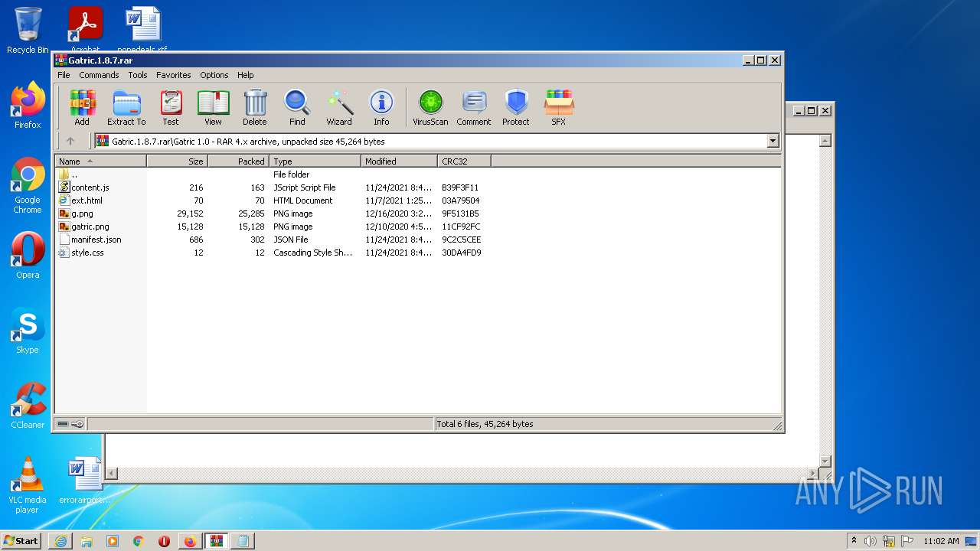Image resolution: width=980 pixels, height=551 pixels.
Task: Sort list by Name column
Action: [x=100, y=161]
